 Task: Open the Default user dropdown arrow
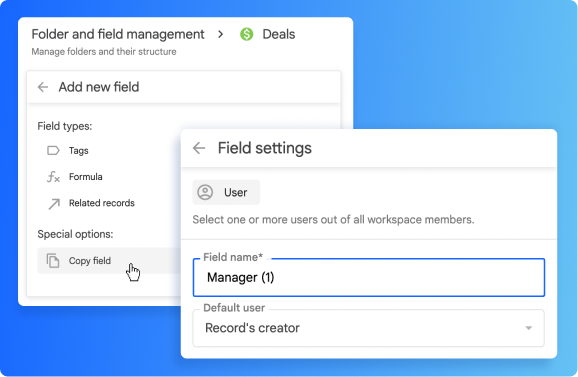(529, 328)
